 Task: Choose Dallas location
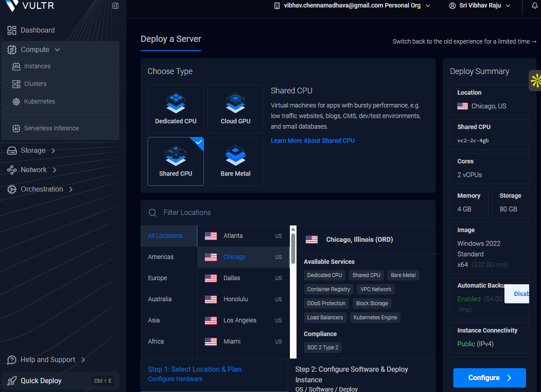244,278
